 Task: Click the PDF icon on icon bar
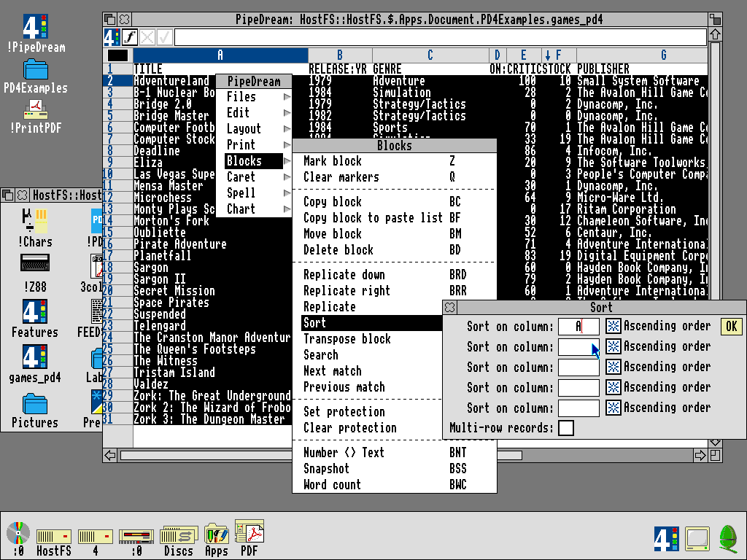(x=249, y=538)
